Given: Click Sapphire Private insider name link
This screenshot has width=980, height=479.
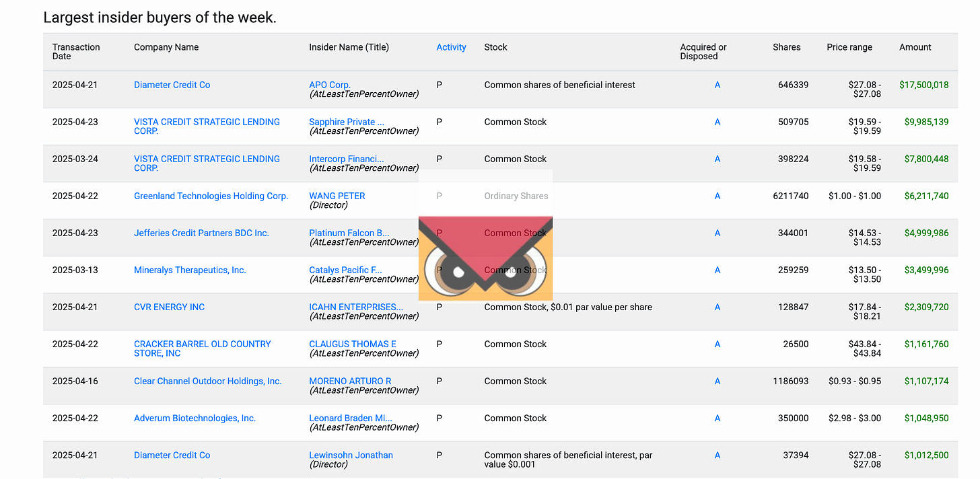Looking at the screenshot, I should (347, 122).
